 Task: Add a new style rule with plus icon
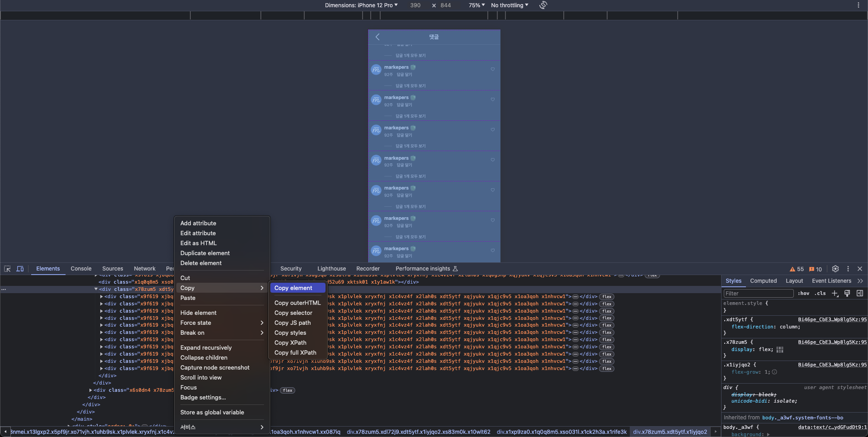pos(835,293)
